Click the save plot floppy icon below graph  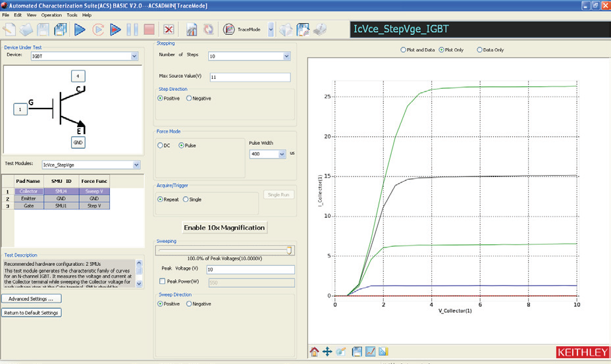click(x=356, y=351)
